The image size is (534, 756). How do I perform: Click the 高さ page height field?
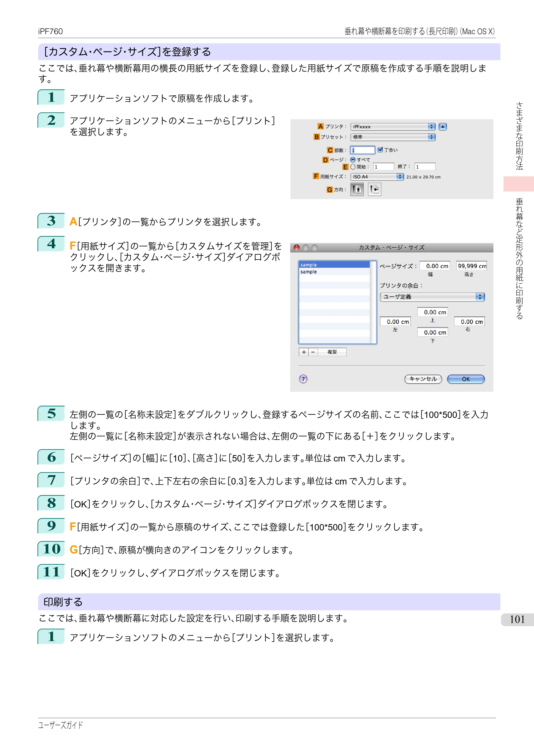click(472, 266)
